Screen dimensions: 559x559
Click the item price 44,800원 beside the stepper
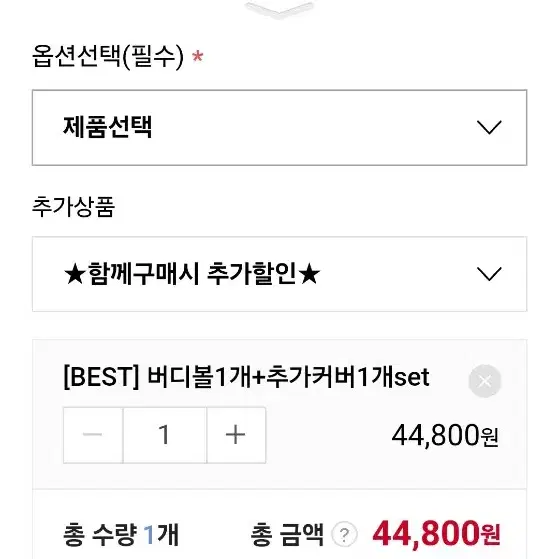(445, 435)
